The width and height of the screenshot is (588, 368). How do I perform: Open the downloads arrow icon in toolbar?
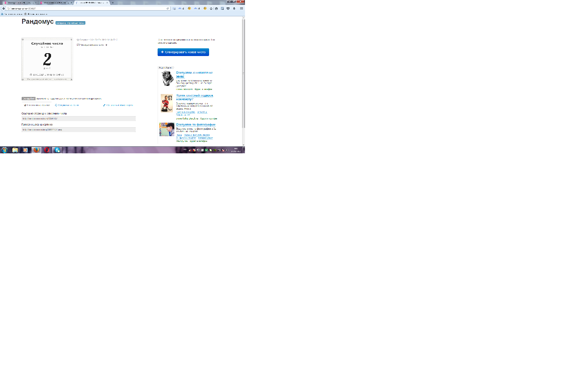[234, 8]
